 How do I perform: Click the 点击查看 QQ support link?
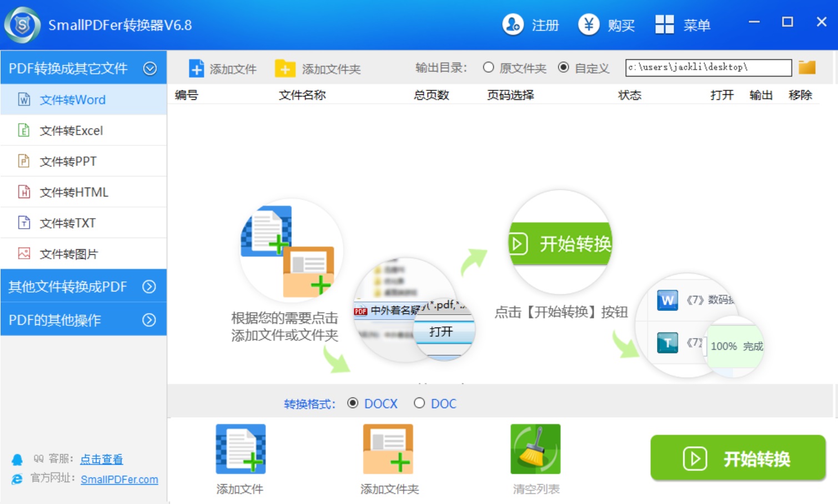(102, 459)
